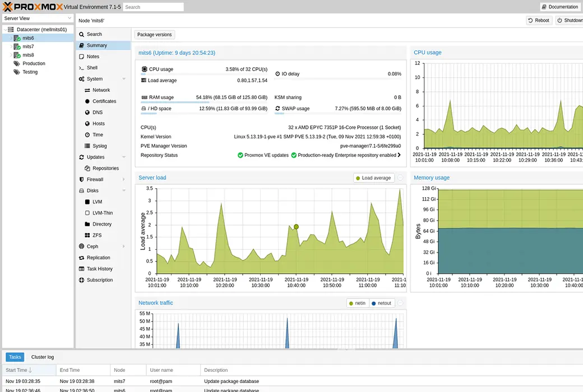The image size is (583, 392).
Task: Click the Reboot button
Action: pyautogui.click(x=539, y=20)
